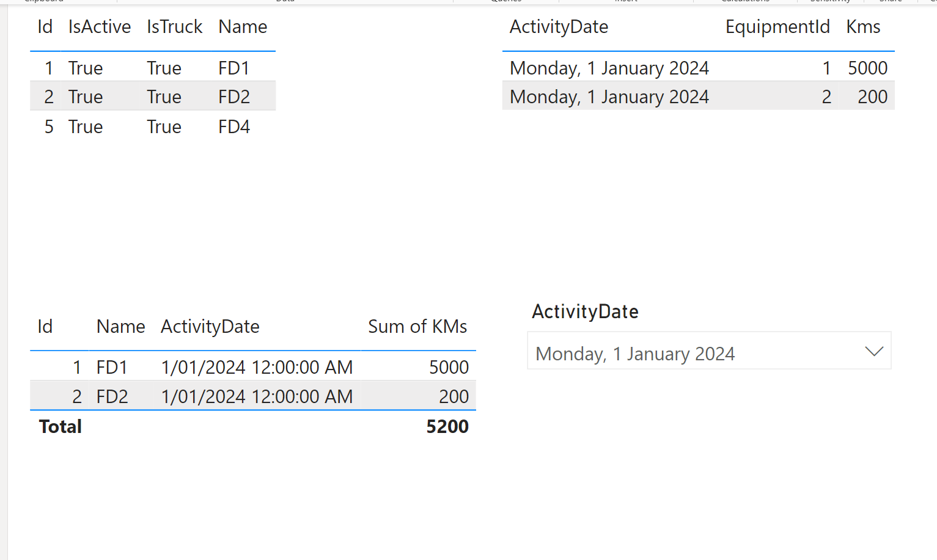
Task: Sort by IsTruck column header
Action: point(174,27)
